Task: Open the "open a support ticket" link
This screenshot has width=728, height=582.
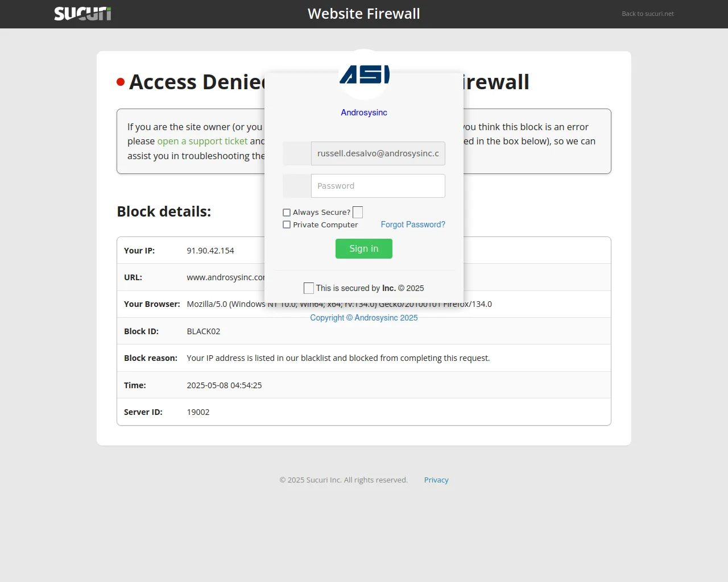Action: [202, 141]
